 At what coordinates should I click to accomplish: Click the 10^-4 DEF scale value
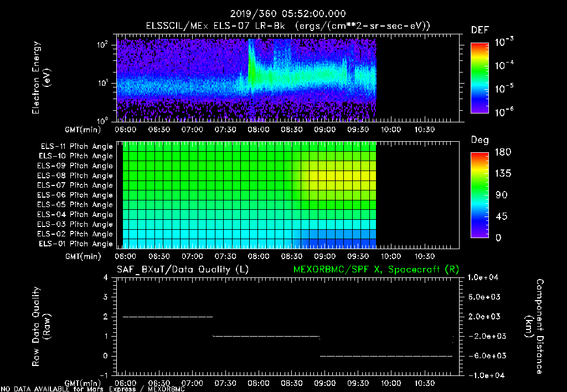point(504,65)
